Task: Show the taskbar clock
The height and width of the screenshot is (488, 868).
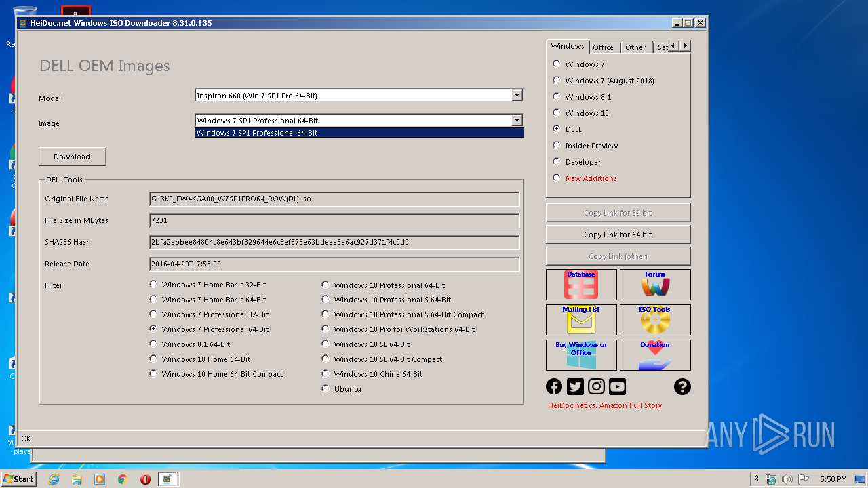Action: (833, 479)
